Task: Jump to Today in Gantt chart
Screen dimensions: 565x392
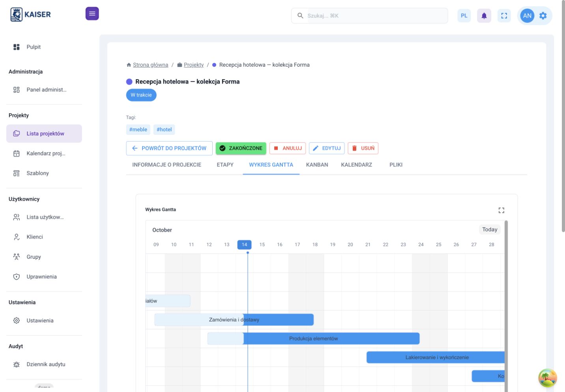Action: (490, 230)
